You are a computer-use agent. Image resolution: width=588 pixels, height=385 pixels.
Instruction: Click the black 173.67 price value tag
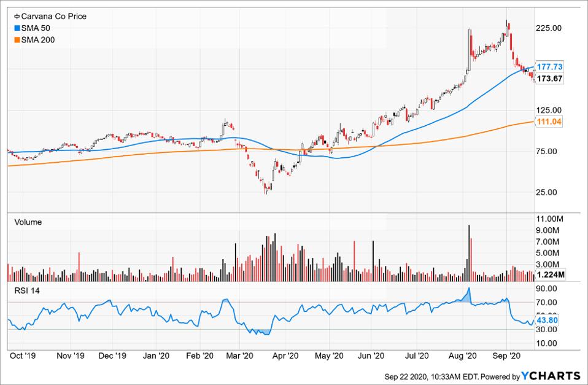click(549, 79)
